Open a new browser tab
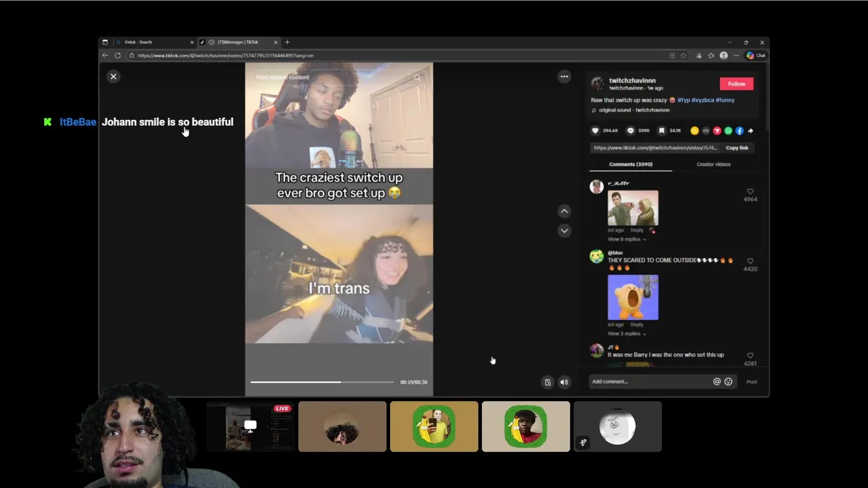 pyautogui.click(x=287, y=42)
